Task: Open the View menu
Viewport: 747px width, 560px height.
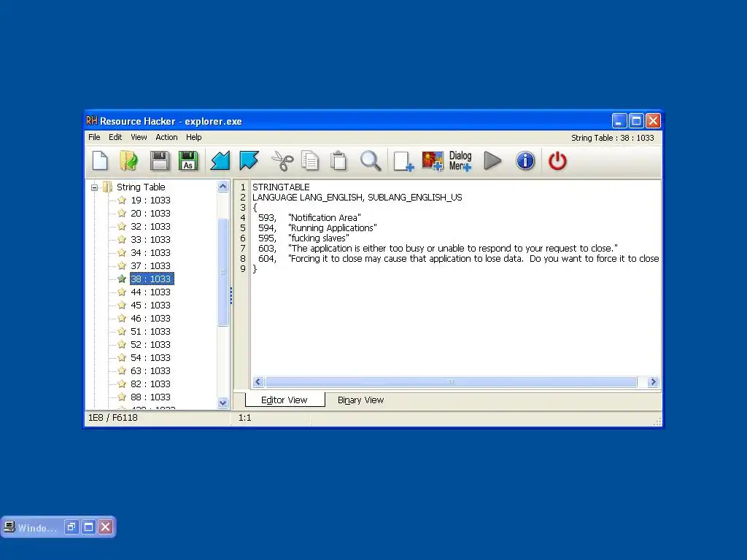Action: click(139, 137)
